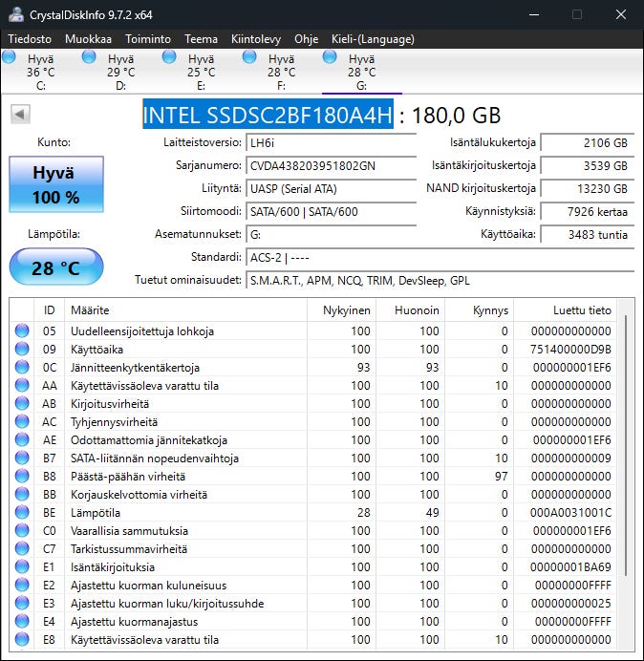Image resolution: width=644 pixels, height=661 pixels.
Task: Open the Toiminto menu
Action: [148, 39]
